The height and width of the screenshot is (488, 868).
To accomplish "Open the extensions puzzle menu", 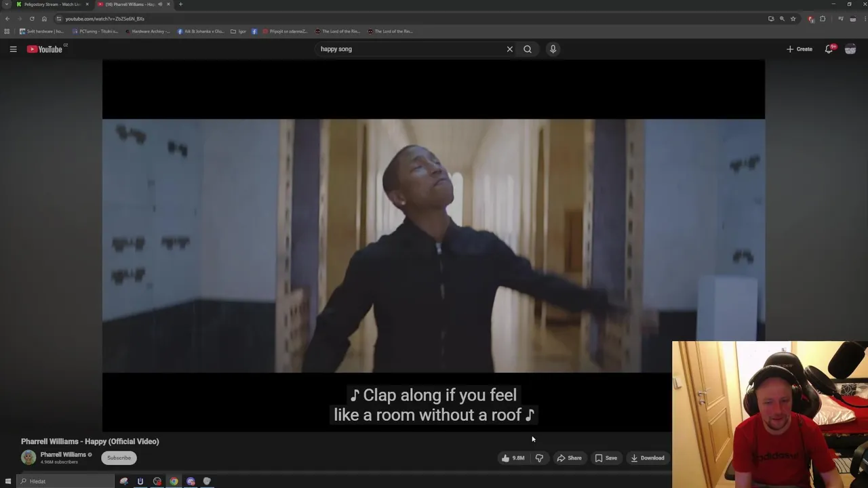I will pyautogui.click(x=823, y=19).
